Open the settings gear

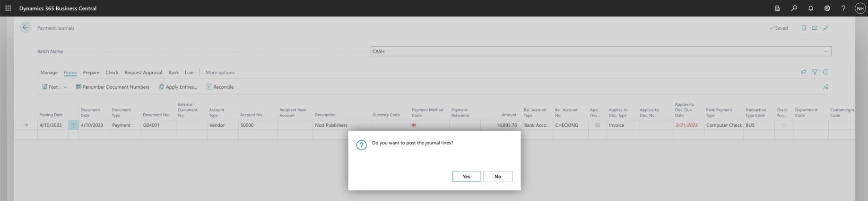click(x=827, y=8)
